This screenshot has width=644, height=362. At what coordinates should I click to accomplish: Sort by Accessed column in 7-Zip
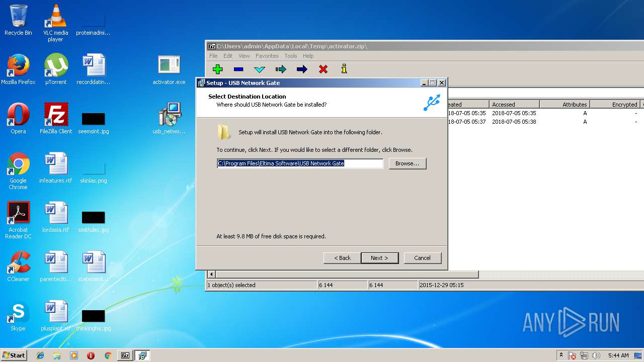click(x=514, y=104)
